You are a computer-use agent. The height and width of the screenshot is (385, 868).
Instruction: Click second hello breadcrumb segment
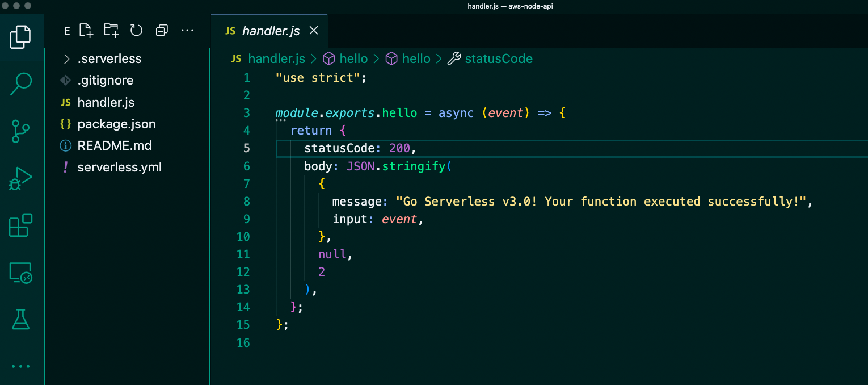tap(416, 59)
